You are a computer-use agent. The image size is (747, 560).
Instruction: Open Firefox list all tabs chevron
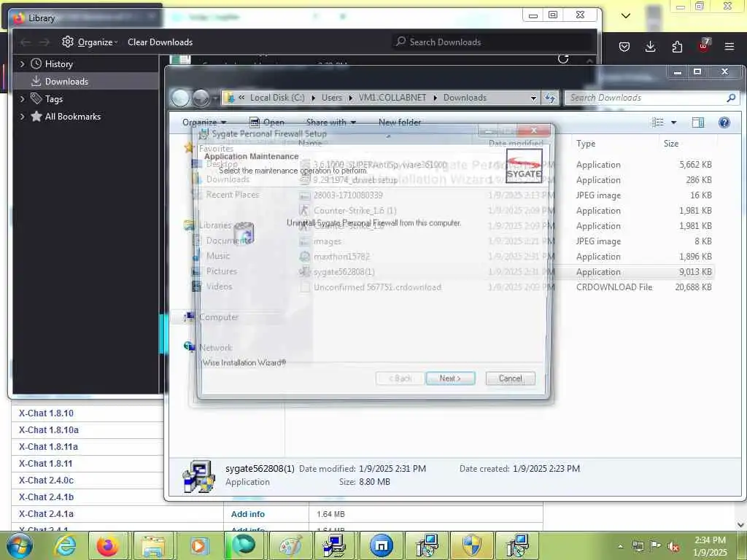(x=626, y=16)
